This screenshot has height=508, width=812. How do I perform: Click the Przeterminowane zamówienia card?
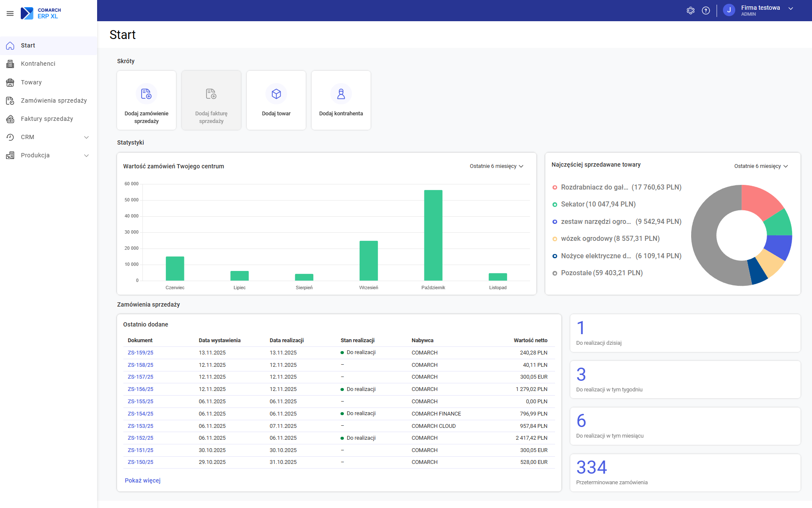(x=685, y=472)
